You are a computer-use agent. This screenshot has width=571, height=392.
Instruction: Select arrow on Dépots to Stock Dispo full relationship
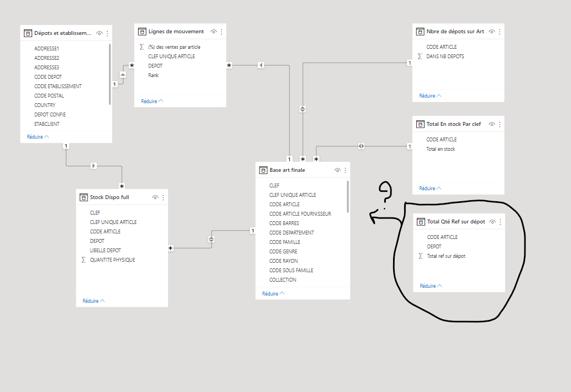(x=94, y=166)
